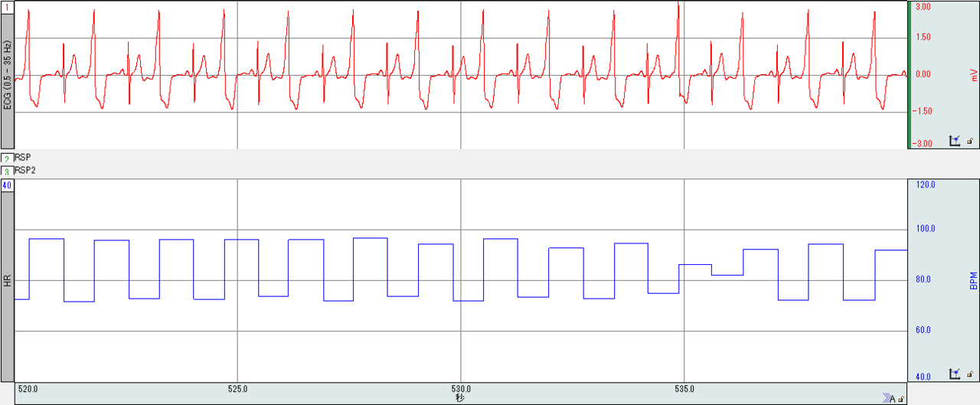Select channel 1 number box

click(7, 6)
